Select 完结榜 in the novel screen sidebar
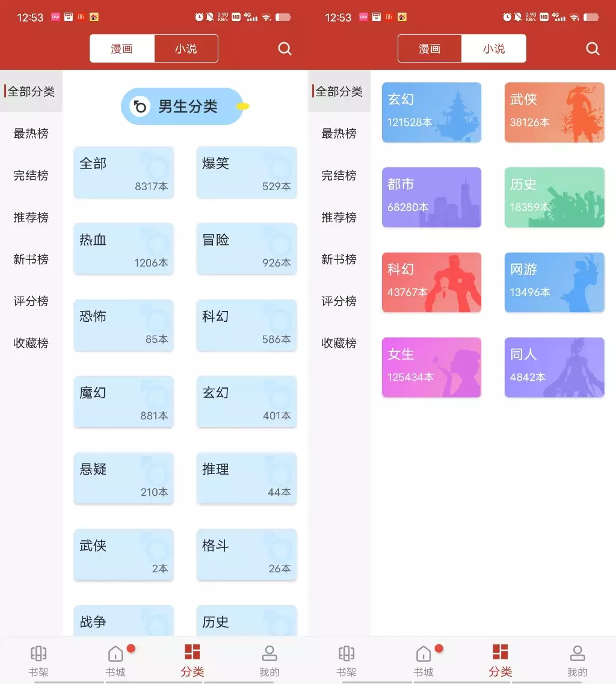The width and height of the screenshot is (616, 684). coord(339,176)
